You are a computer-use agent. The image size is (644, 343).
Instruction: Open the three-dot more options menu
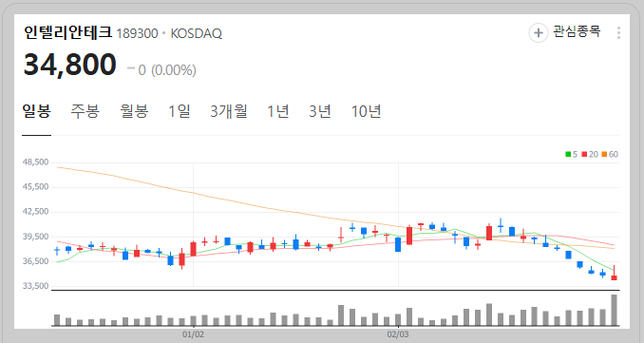[x=618, y=33]
